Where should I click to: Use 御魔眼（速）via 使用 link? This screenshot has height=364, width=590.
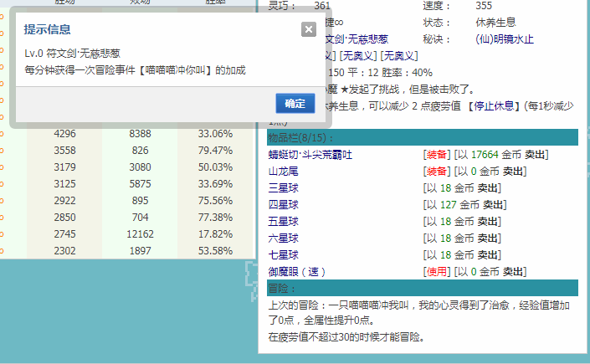[437, 272]
